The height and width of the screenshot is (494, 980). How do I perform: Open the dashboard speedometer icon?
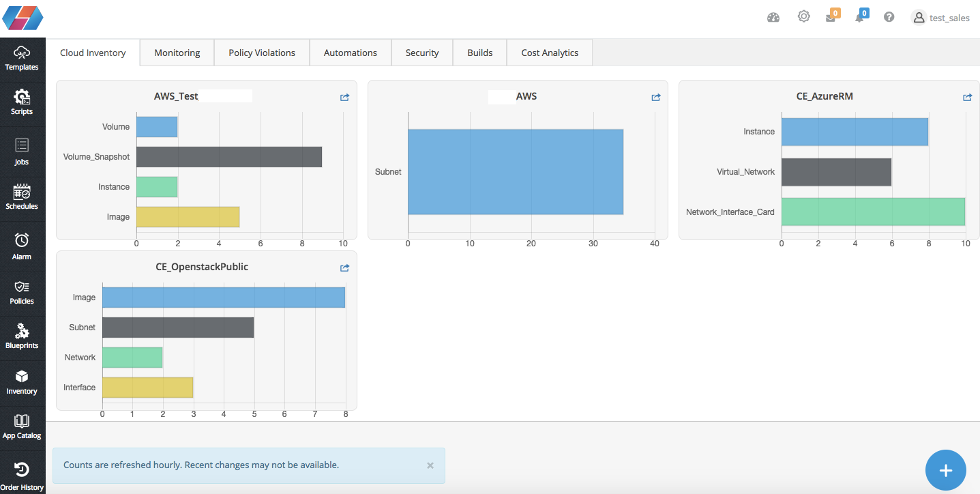[773, 16]
